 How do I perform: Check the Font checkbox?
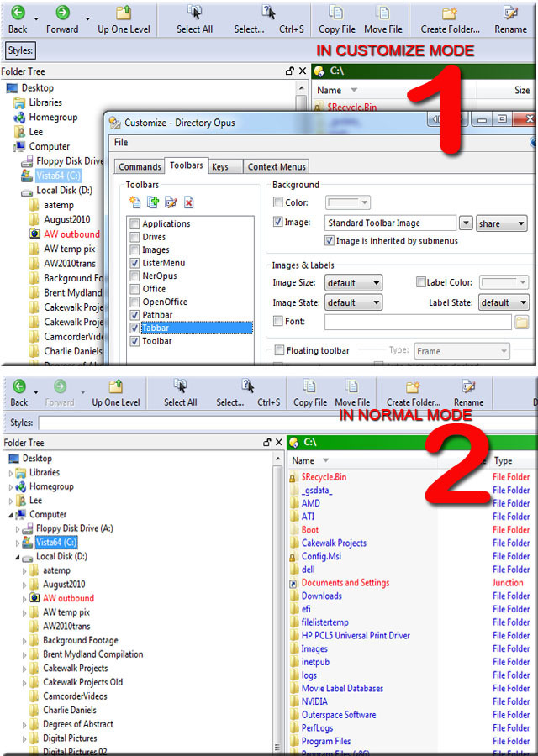[278, 321]
